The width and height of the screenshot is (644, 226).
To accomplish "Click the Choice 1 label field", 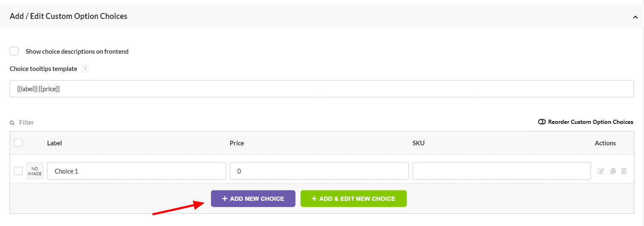I will point(137,171).
